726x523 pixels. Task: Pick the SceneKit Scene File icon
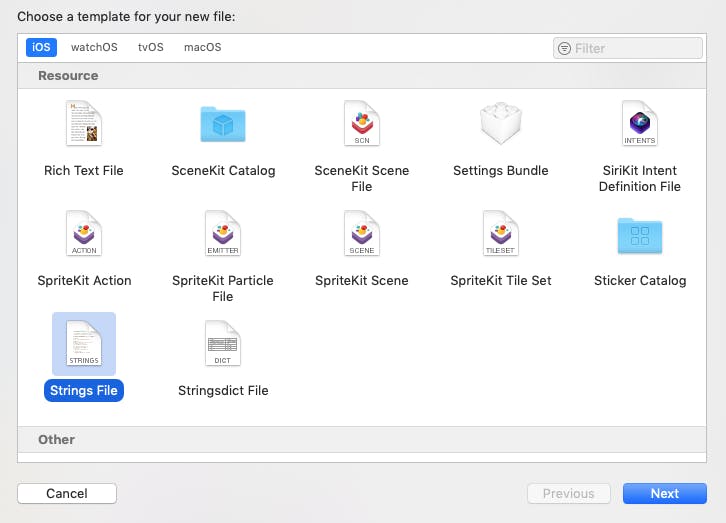[x=362, y=123]
